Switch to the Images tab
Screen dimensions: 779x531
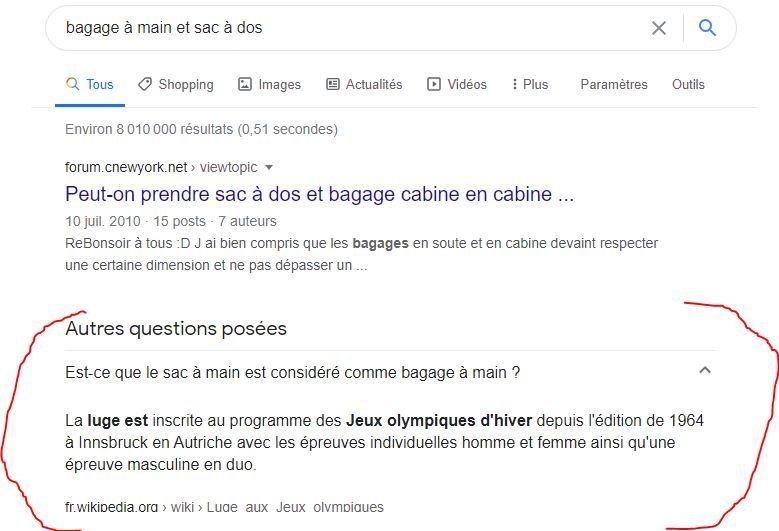coord(269,84)
